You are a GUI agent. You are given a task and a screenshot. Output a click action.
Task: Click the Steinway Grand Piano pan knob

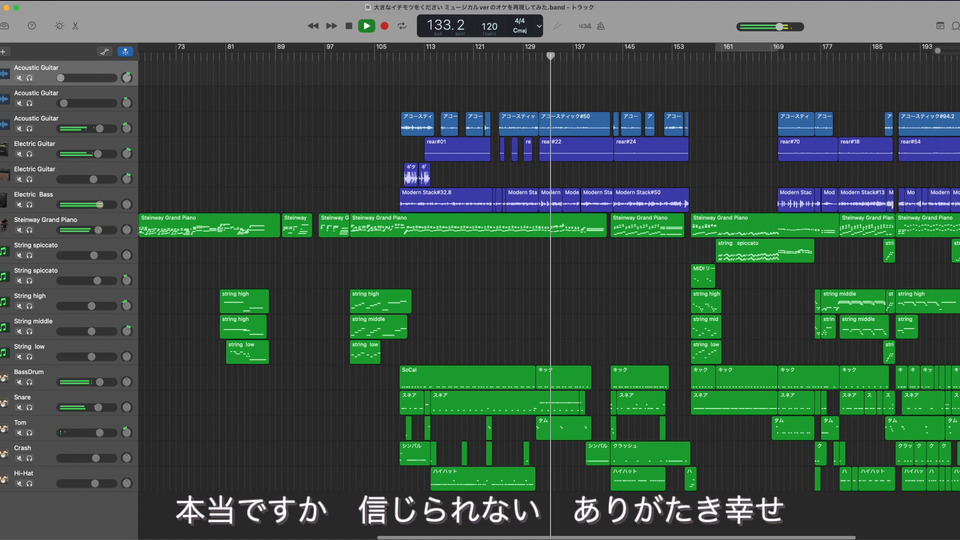pos(127,230)
